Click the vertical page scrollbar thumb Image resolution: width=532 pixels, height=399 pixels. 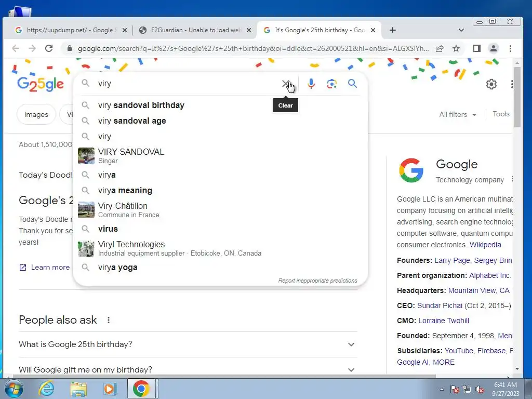pos(517,97)
